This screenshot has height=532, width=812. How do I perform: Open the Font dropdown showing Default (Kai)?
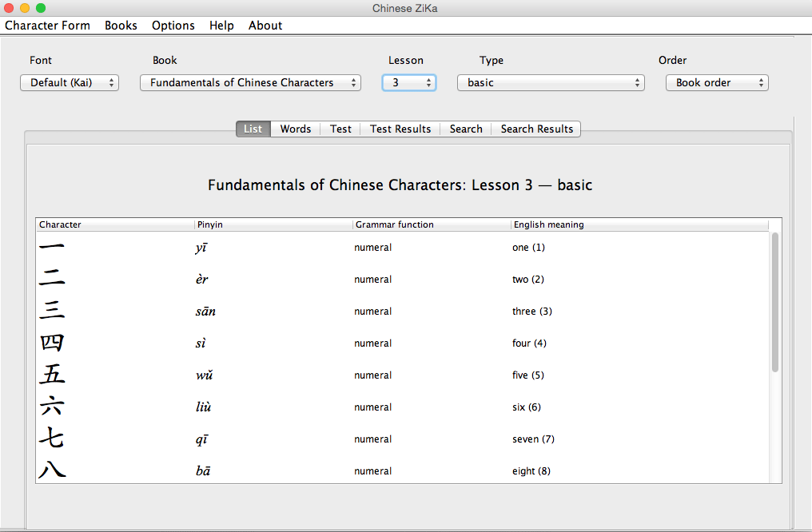70,82
